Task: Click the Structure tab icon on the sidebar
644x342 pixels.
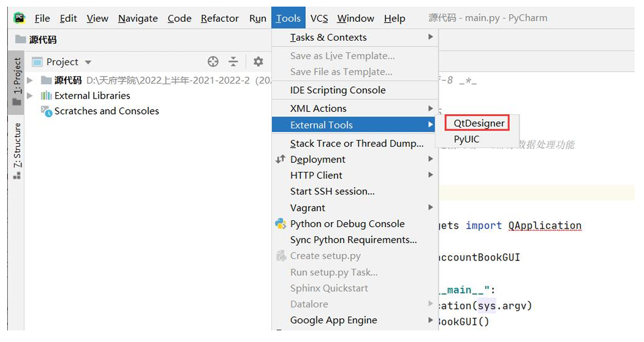Action: coord(16,176)
